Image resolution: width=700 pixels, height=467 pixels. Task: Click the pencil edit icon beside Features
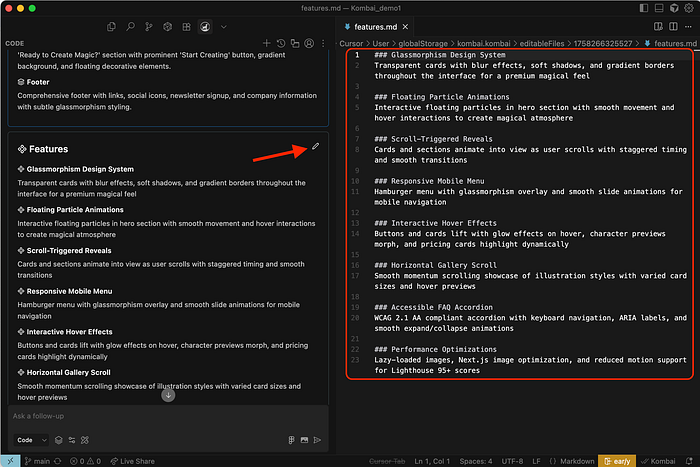click(x=316, y=147)
